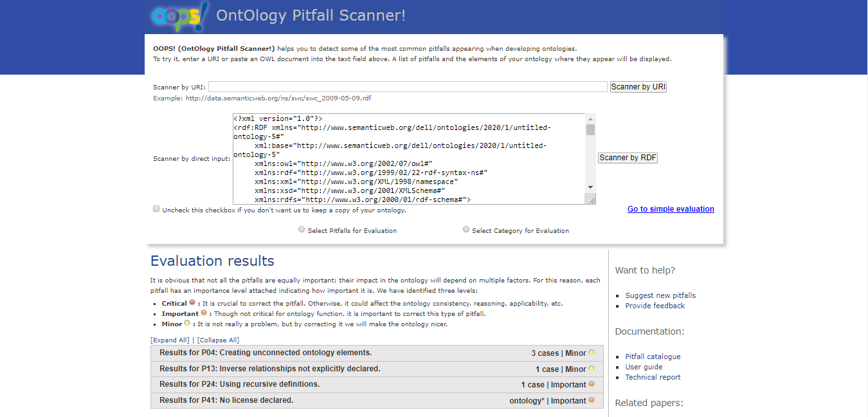
Task: Click the OOPS! logo image
Action: click(180, 17)
